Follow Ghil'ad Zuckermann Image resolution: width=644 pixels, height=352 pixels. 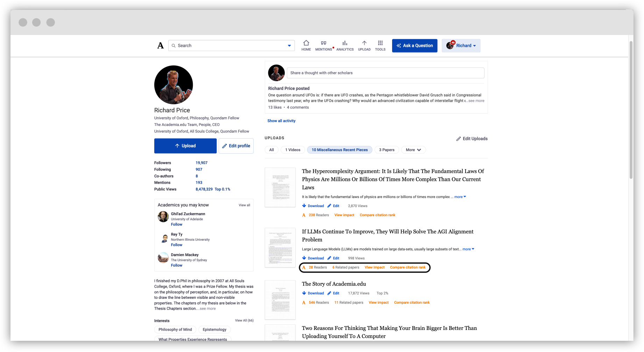[177, 225]
